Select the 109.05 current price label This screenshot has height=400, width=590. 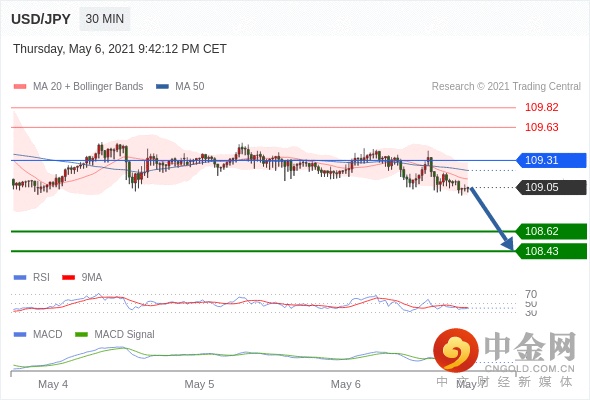550,187
